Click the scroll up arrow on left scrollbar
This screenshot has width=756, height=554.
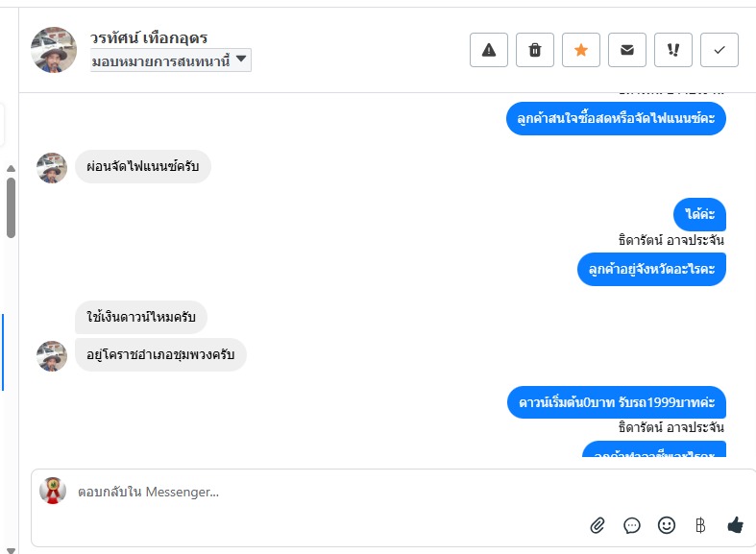pos(11,169)
